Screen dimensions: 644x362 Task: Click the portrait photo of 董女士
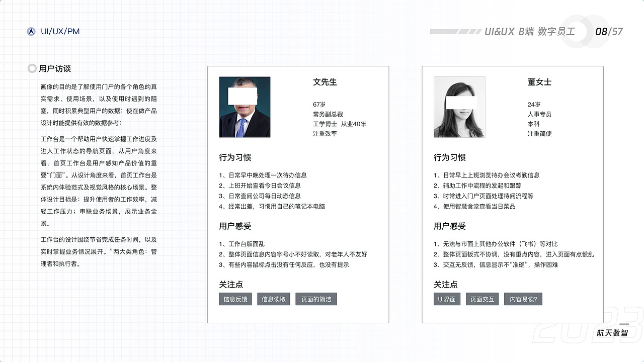[459, 107]
